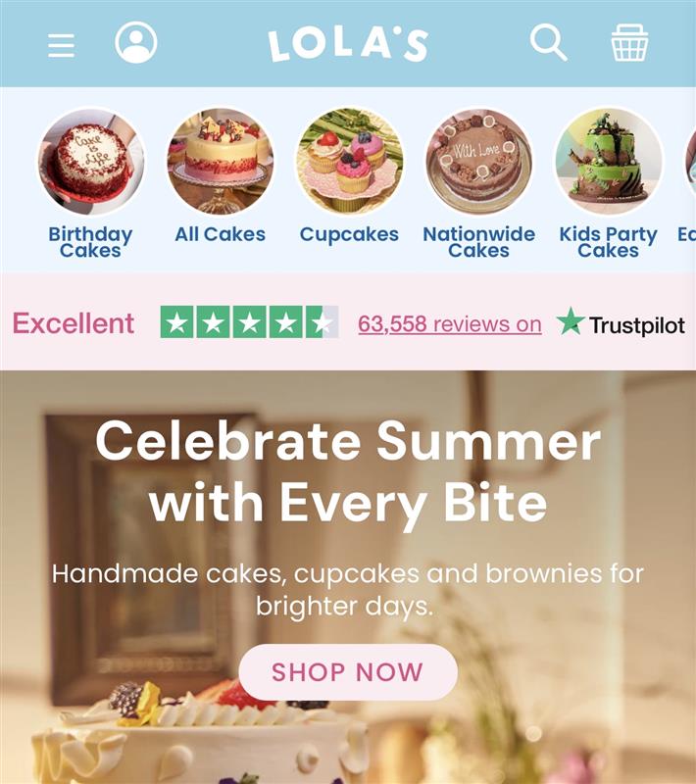The width and height of the screenshot is (696, 784).
Task: Open the user account icon
Action: click(x=136, y=42)
